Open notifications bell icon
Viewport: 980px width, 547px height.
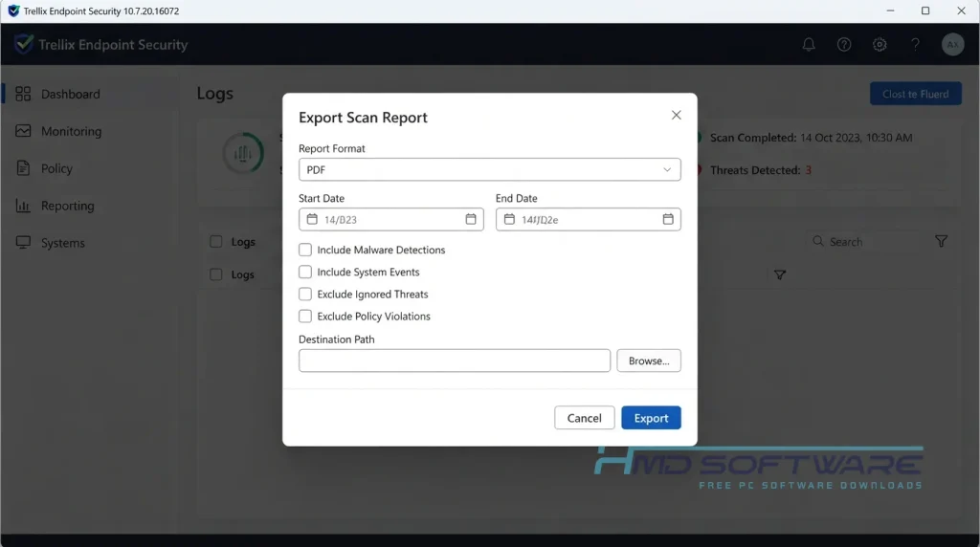(809, 45)
